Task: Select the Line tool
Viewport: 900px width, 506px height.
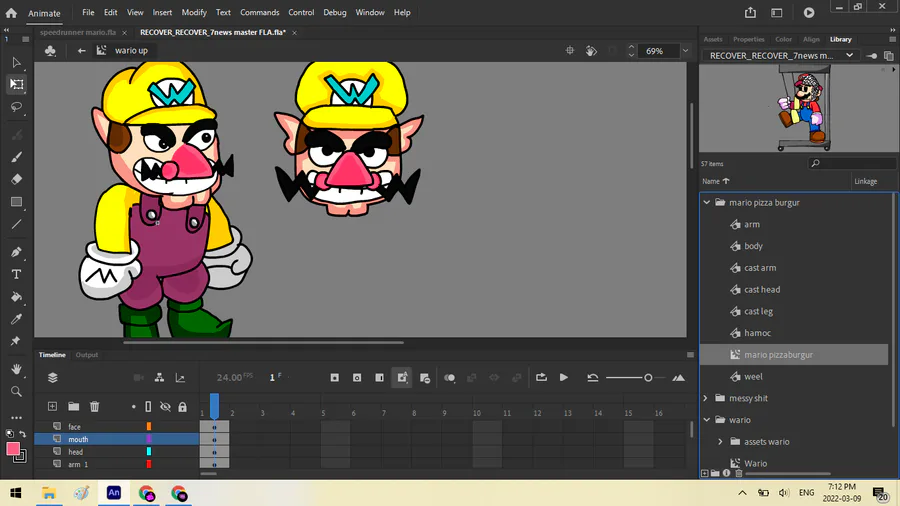Action: point(16,224)
